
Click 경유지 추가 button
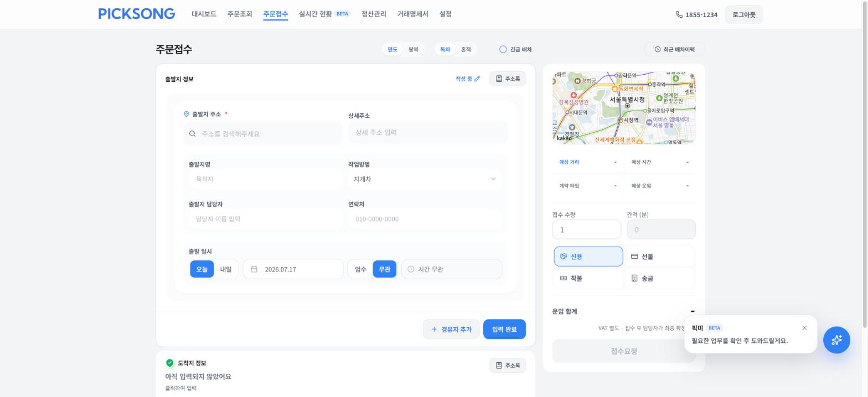pos(451,329)
